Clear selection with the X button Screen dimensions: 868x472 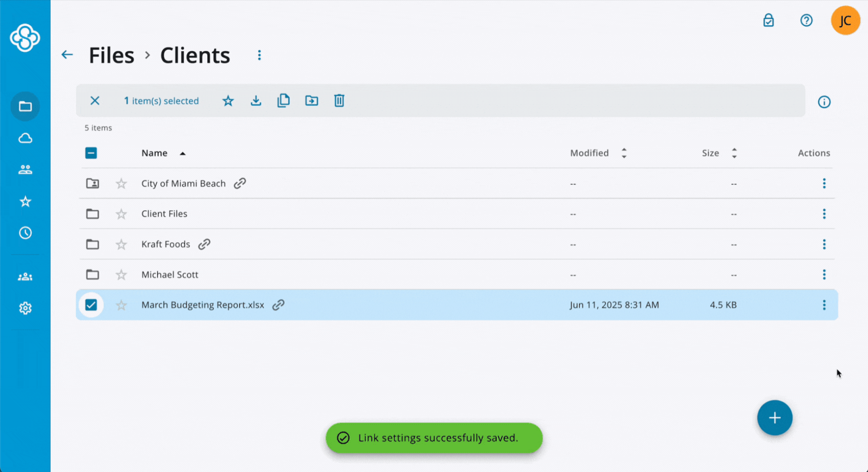[95, 101]
